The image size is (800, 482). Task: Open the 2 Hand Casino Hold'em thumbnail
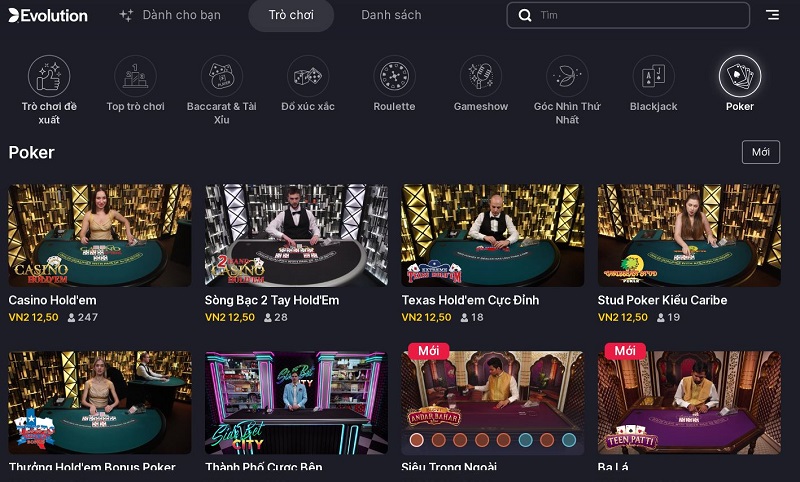tap(296, 235)
